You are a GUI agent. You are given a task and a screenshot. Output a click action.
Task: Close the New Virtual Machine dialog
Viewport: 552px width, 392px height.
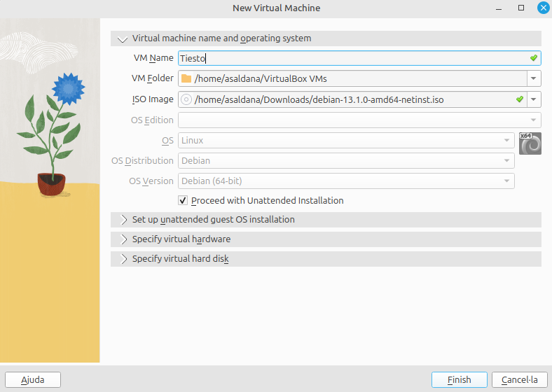[542, 8]
